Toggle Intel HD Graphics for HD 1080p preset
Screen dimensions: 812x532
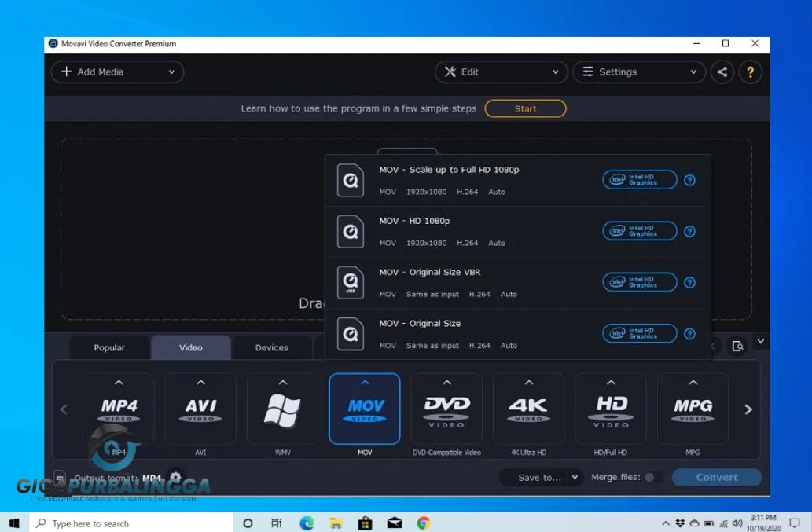640,231
